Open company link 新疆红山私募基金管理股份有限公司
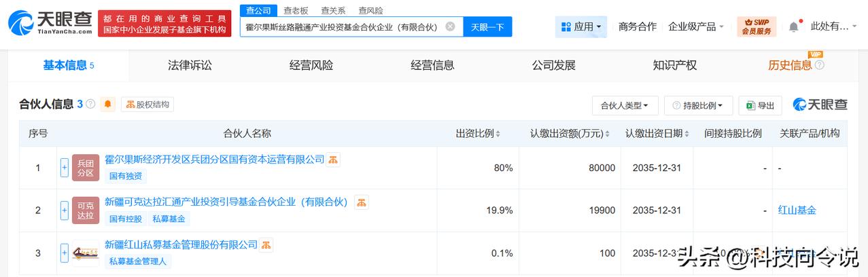Viewport: 868px width, 277px height. tap(181, 244)
